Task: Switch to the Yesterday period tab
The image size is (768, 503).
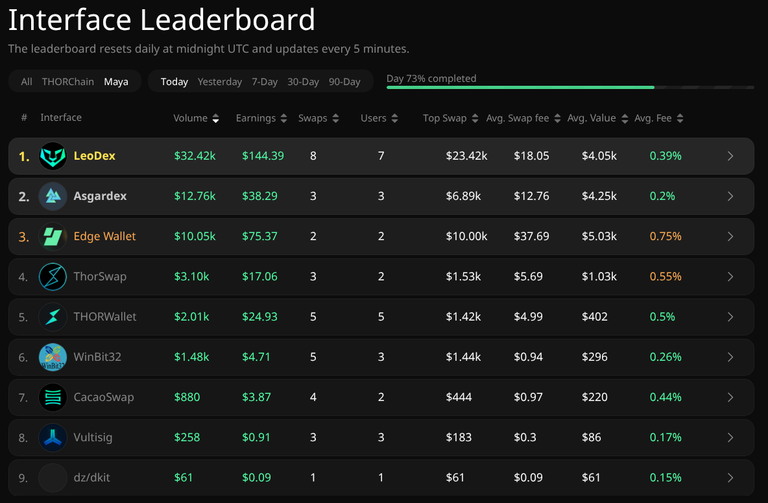Action: 219,82
